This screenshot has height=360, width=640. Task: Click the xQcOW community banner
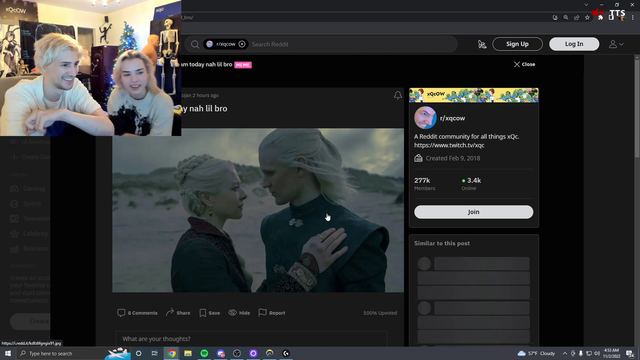point(473,96)
